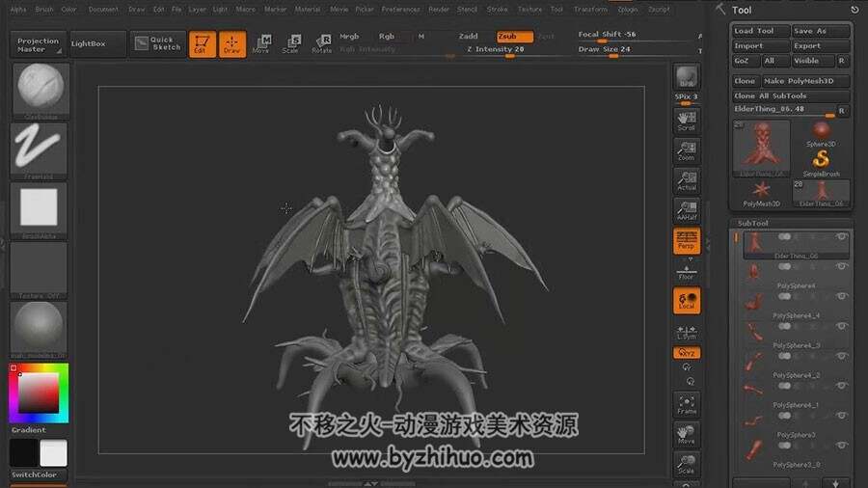Click the Scale icon on right shelf
868x488 pixels.
pos(687,464)
